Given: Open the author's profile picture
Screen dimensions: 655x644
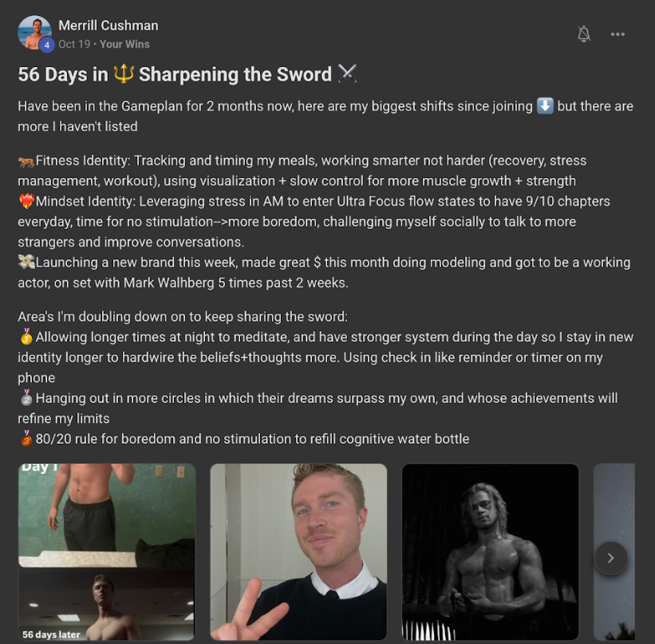Looking at the screenshot, I should pos(34,33).
